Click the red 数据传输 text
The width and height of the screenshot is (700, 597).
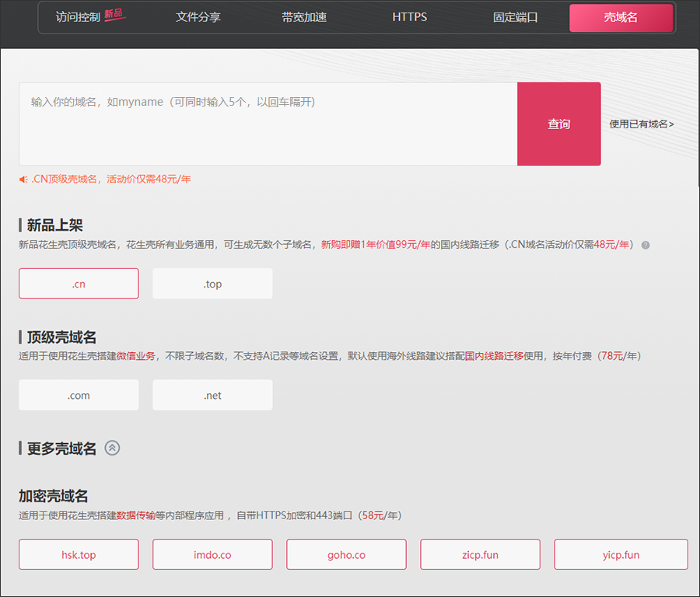pos(135,515)
